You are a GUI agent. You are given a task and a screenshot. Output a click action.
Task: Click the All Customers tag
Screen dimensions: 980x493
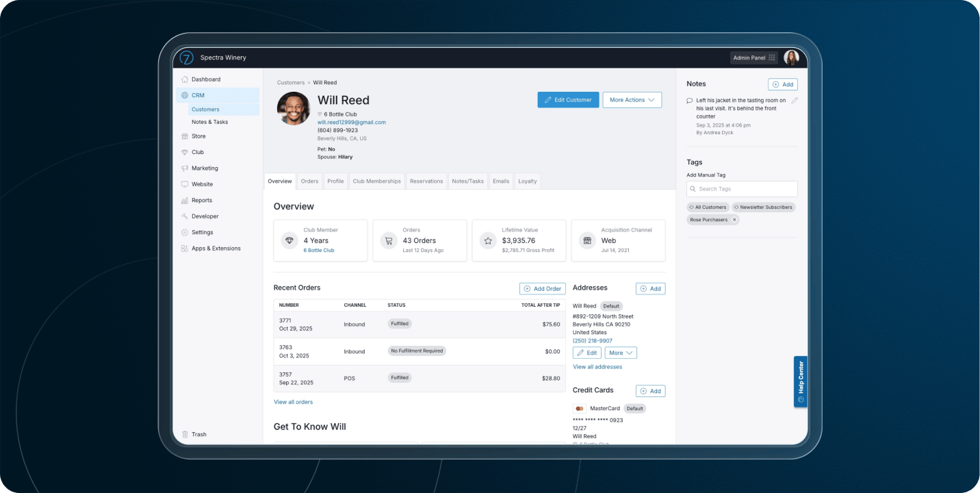point(708,207)
